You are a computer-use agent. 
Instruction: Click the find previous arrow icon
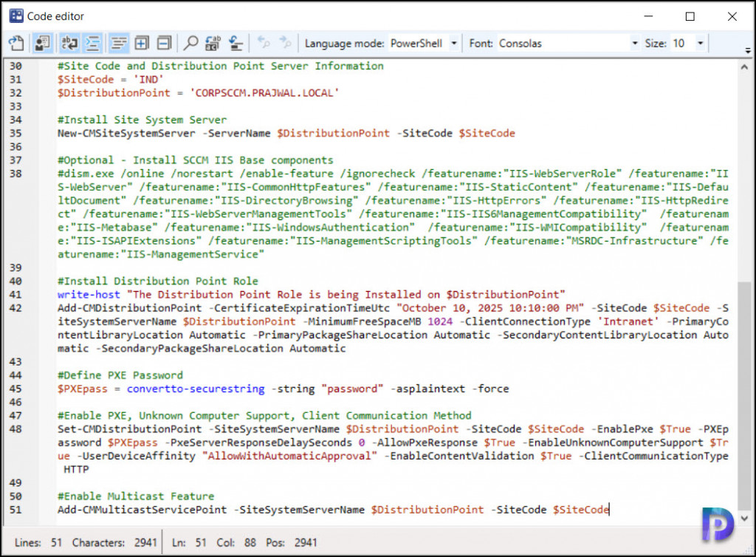point(264,42)
